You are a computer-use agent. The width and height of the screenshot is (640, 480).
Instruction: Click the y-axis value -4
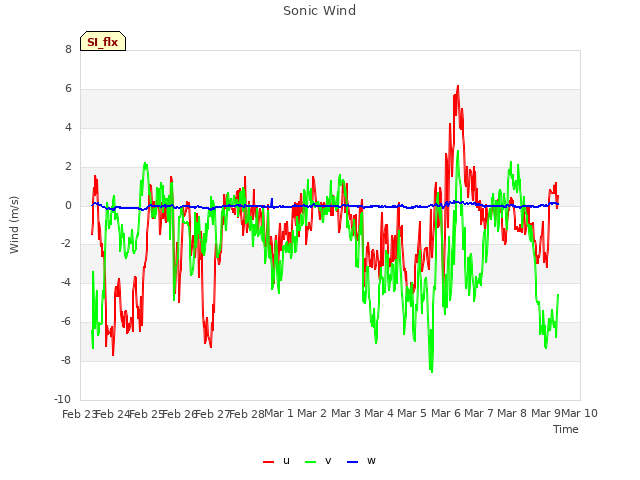coord(67,282)
